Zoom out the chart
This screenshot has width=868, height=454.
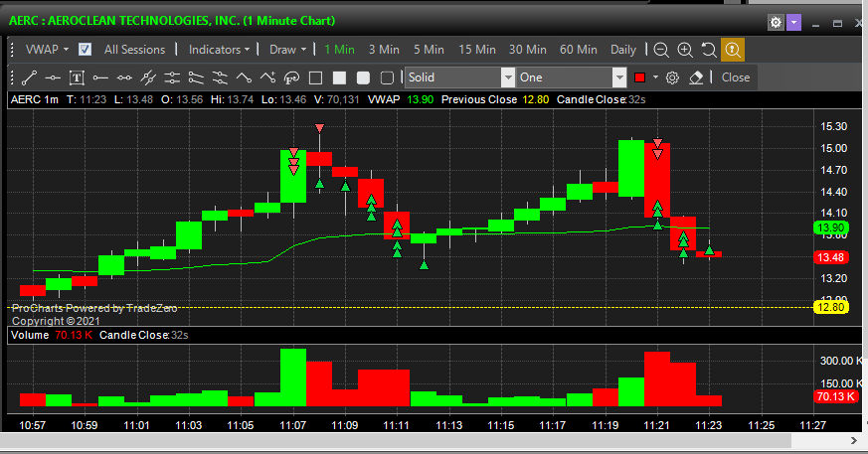[x=661, y=50]
